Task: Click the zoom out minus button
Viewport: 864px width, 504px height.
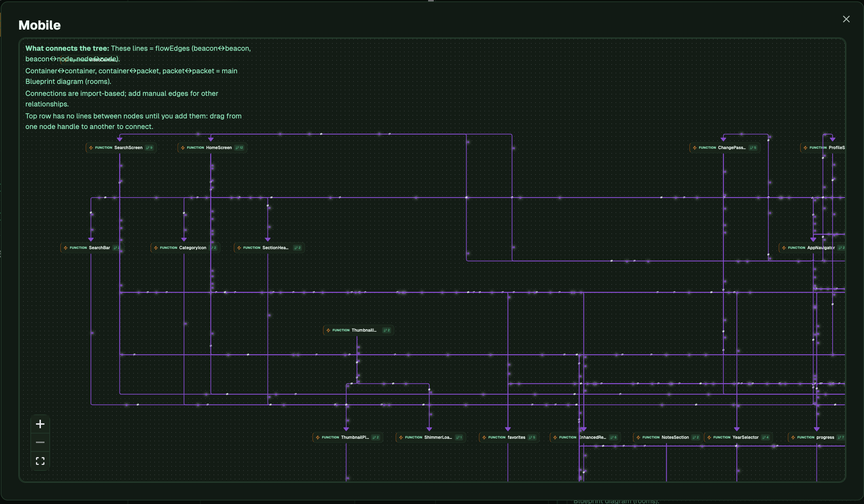Action: click(40, 442)
